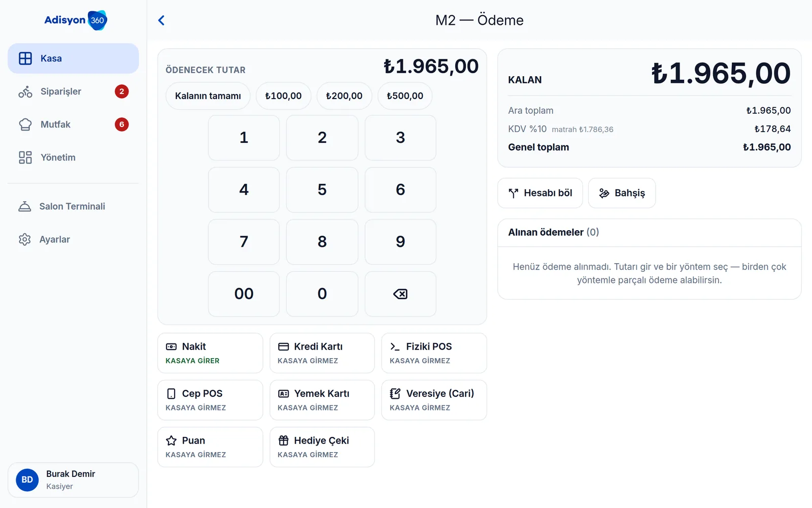Choose Veresiye (Cari) payment
The width and height of the screenshot is (812, 508).
tap(434, 400)
